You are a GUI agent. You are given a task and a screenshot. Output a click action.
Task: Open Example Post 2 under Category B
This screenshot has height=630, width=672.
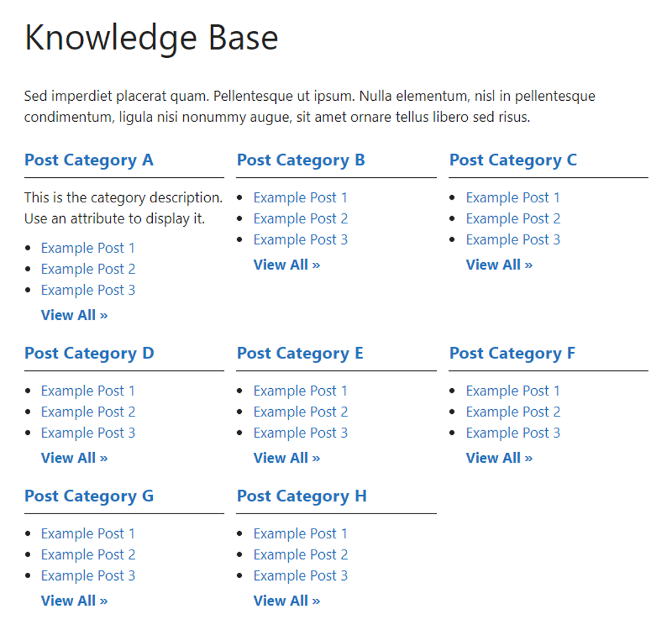[300, 218]
